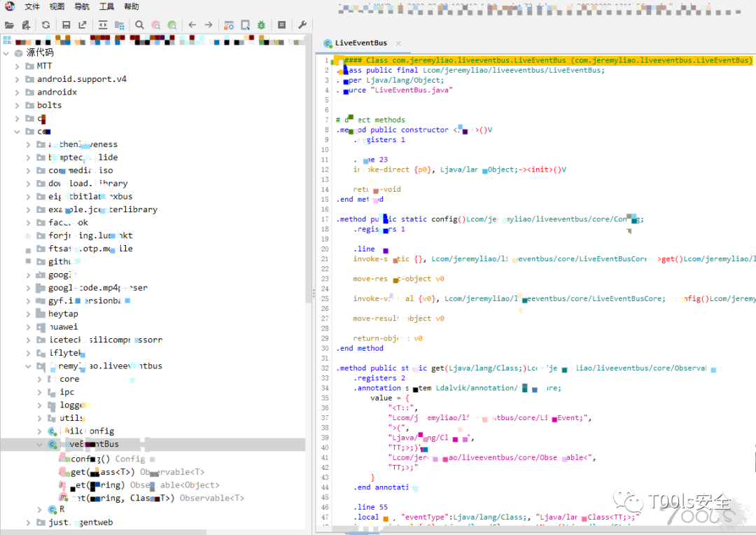Open the 帮助 menu

132,6
